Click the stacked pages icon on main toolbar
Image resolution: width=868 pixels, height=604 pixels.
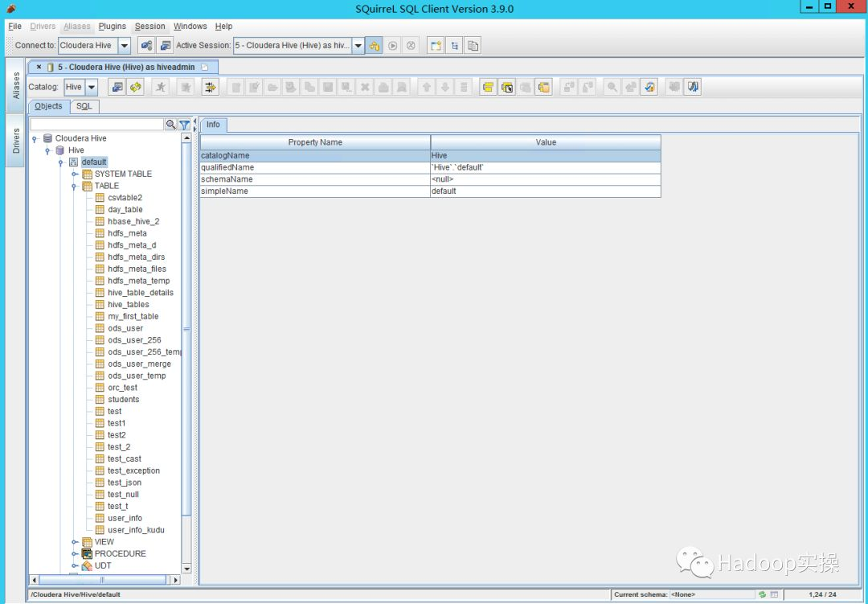(x=473, y=45)
